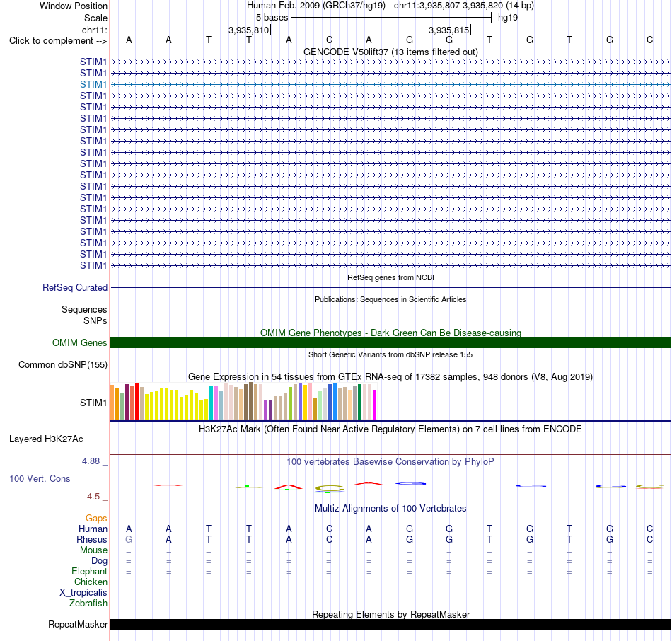This screenshot has height=641, width=672.
Task: Click the Human Feb. 2009 (GRCh37/hg19) title
Action: (x=316, y=6)
